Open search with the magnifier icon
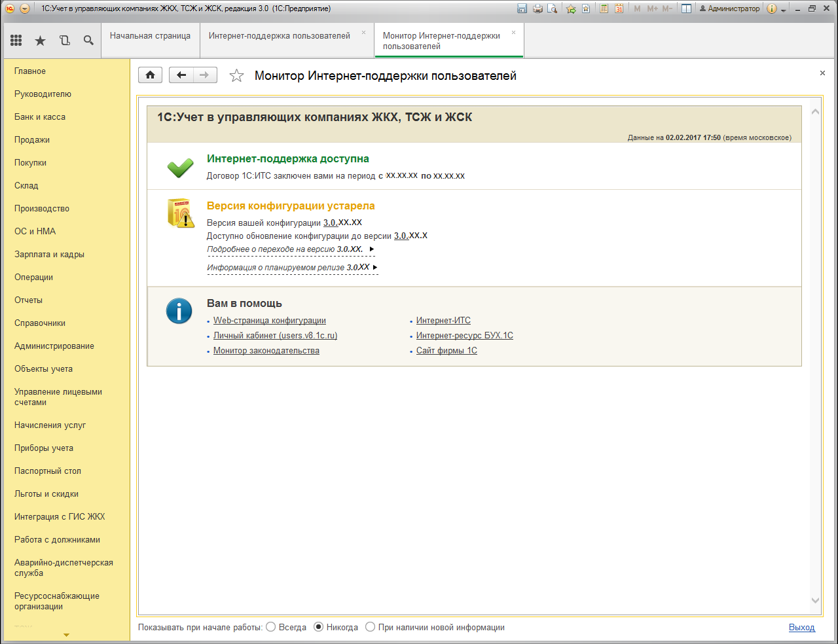 tap(88, 41)
